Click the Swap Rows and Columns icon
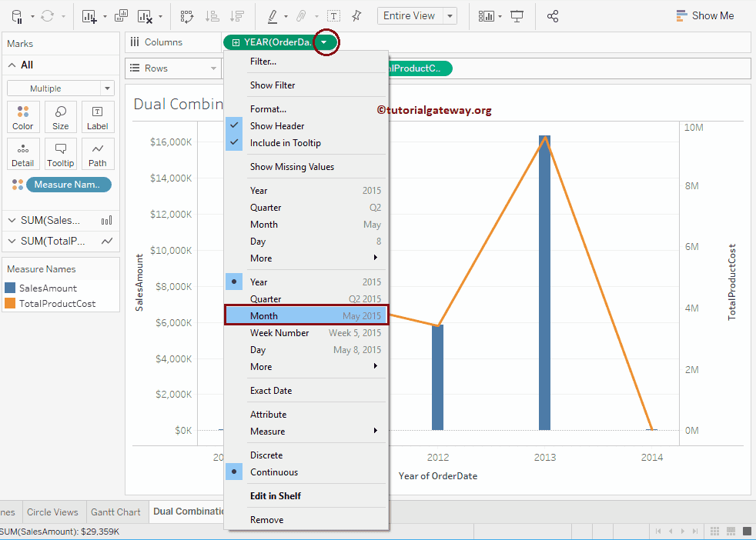Viewport: 756px width, 540px height. point(186,16)
